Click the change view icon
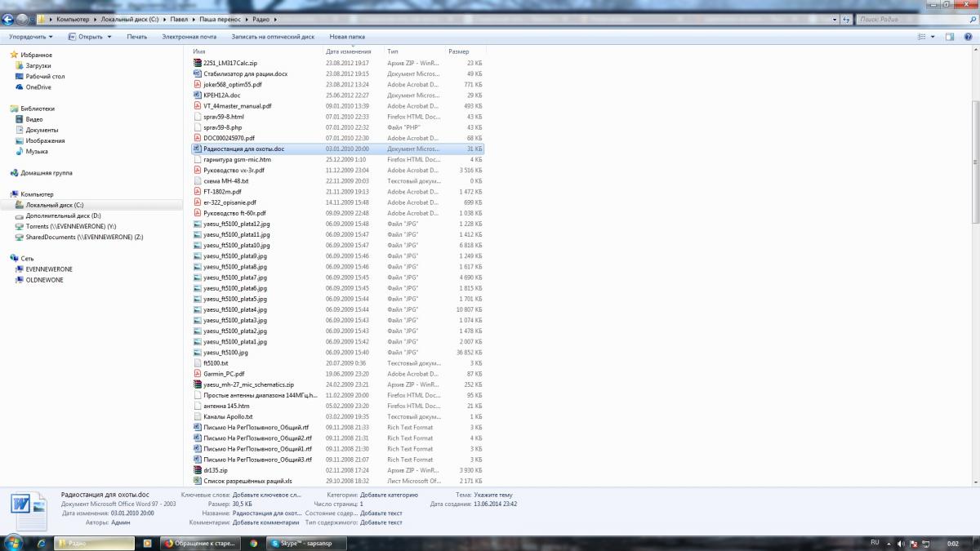The image size is (980, 551). (x=921, y=37)
